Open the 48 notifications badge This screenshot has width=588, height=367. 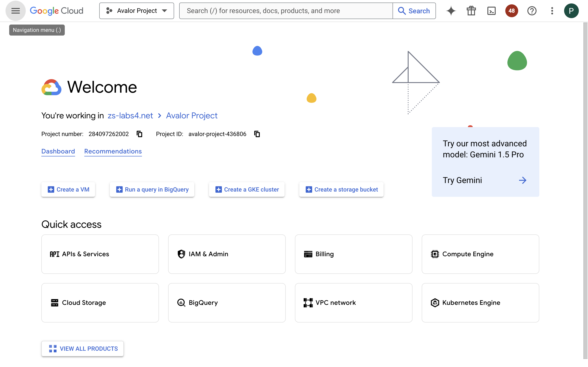click(x=512, y=11)
